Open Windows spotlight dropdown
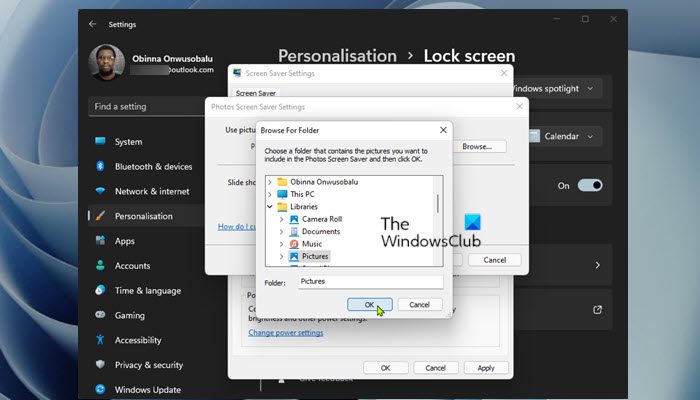 [x=555, y=89]
